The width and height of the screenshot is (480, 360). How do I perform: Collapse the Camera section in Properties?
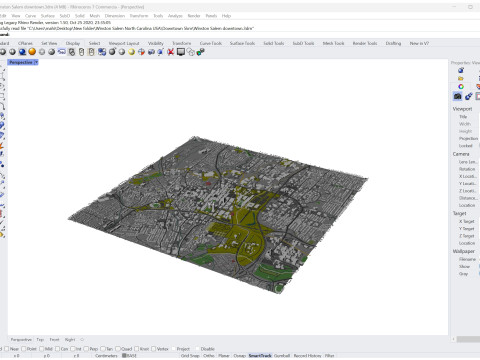[461, 154]
